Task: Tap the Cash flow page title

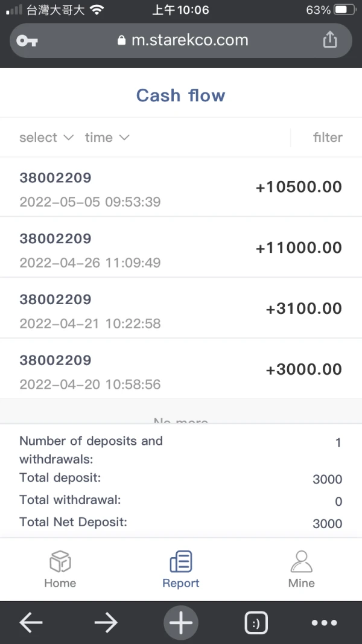Action: 180,95
